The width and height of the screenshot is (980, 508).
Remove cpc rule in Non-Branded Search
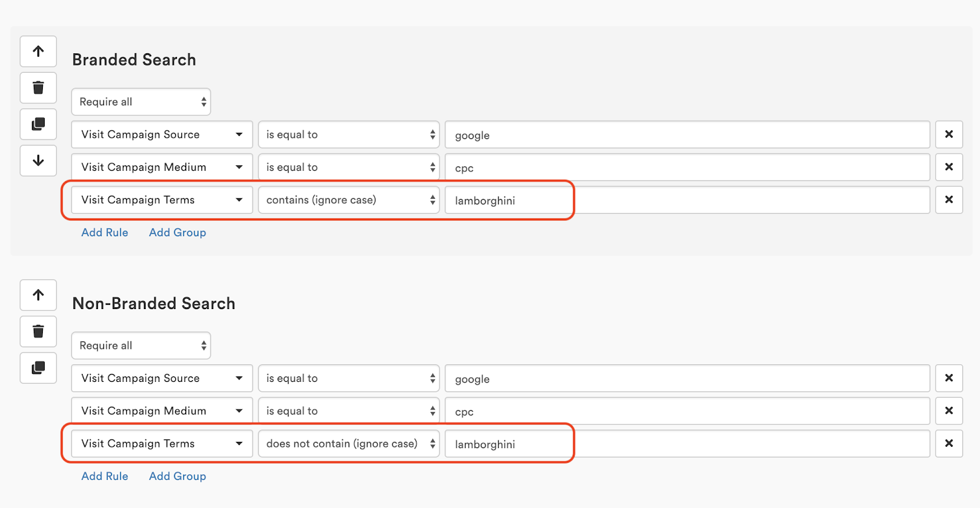click(x=949, y=411)
